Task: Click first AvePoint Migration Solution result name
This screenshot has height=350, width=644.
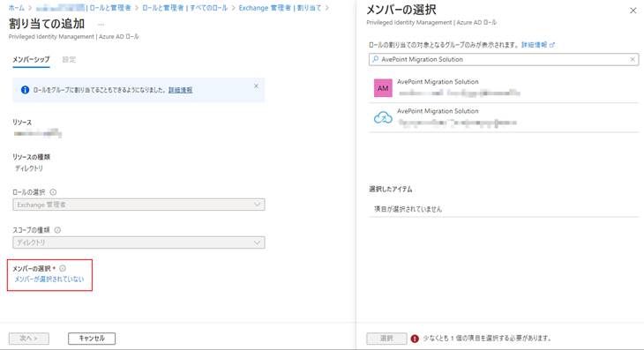Action: (x=438, y=82)
